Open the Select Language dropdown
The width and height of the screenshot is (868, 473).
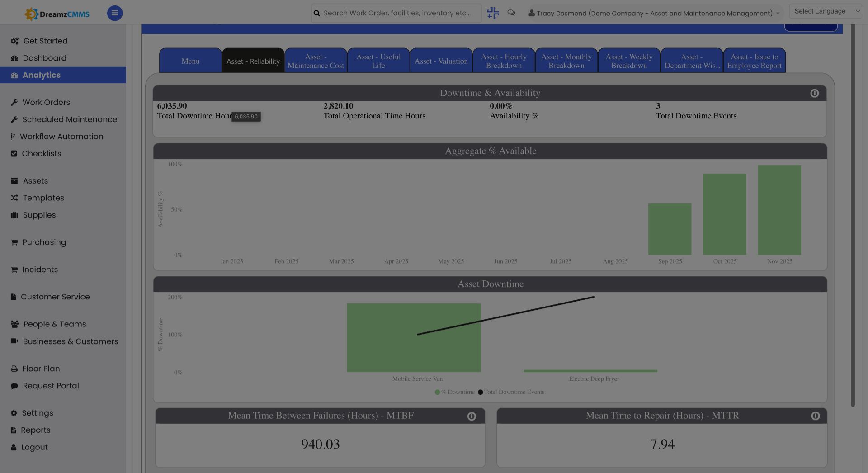coord(826,11)
